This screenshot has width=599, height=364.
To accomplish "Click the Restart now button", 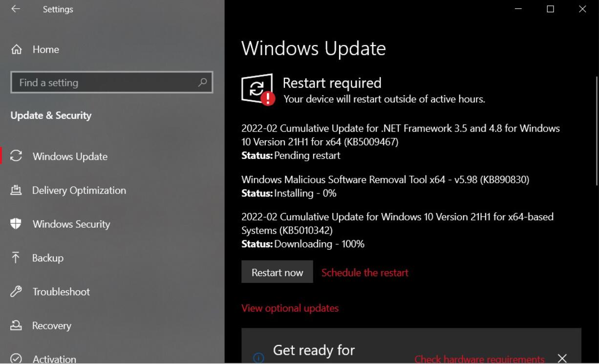I will (277, 272).
